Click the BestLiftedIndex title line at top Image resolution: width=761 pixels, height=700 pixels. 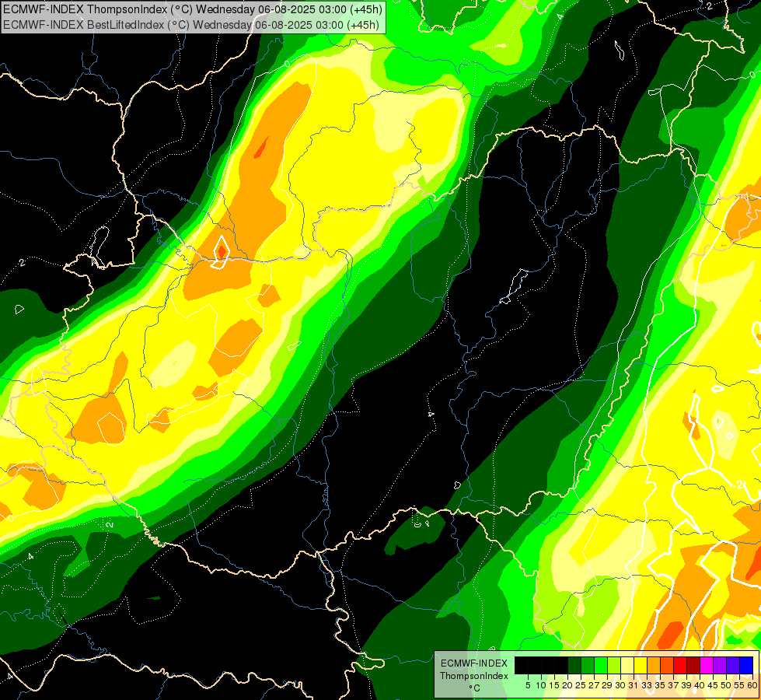click(191, 25)
